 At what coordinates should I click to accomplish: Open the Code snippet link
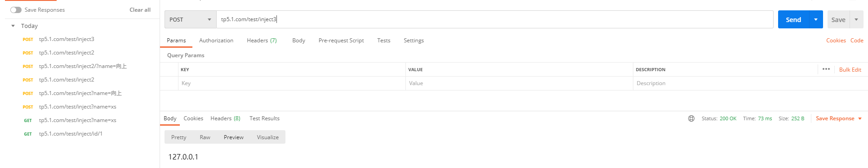point(857,41)
